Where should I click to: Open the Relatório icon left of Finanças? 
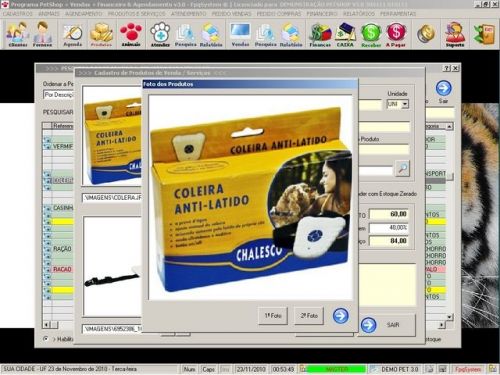point(291,34)
